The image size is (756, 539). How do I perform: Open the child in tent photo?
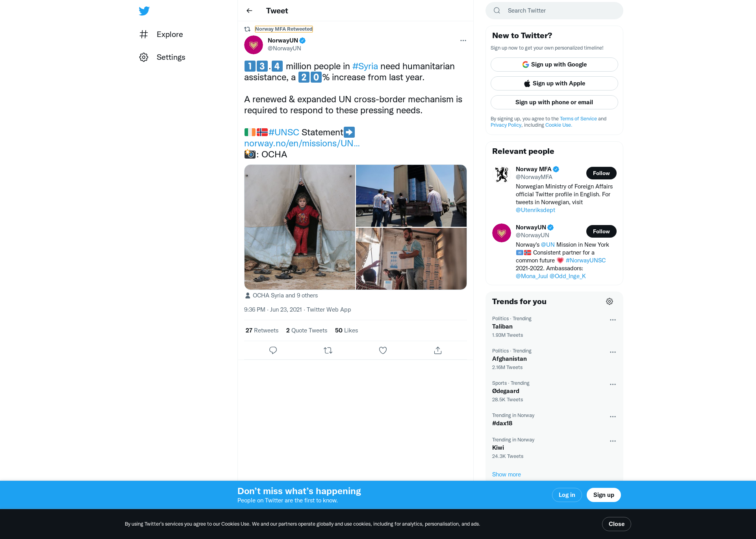click(300, 227)
